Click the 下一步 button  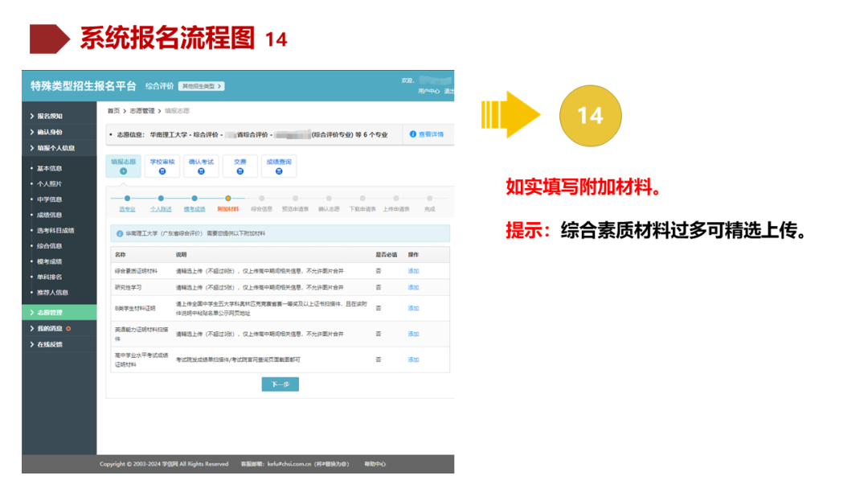click(x=280, y=384)
